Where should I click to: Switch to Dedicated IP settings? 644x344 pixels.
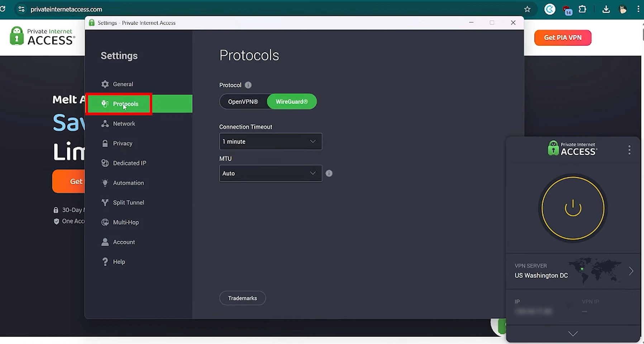point(139,163)
